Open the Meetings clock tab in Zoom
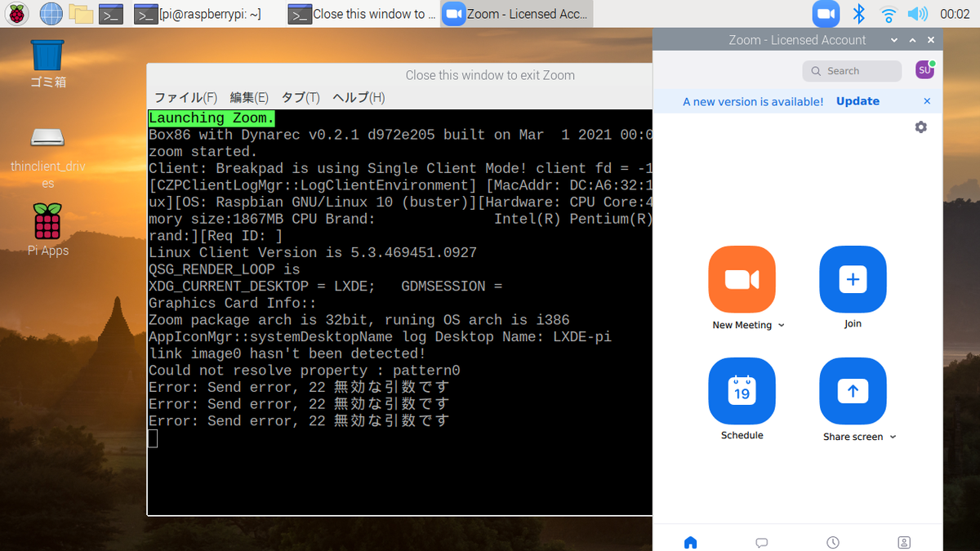The width and height of the screenshot is (980, 551). click(832, 542)
